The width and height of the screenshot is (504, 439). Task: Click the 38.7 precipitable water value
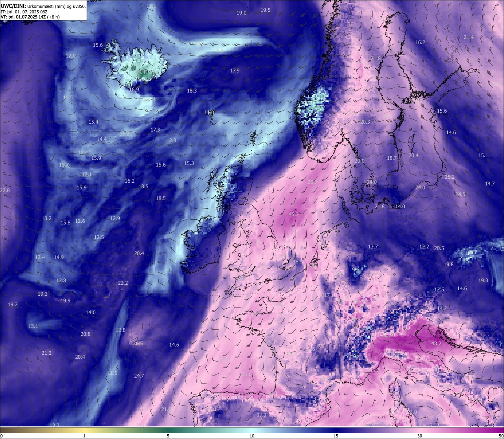click(312, 182)
